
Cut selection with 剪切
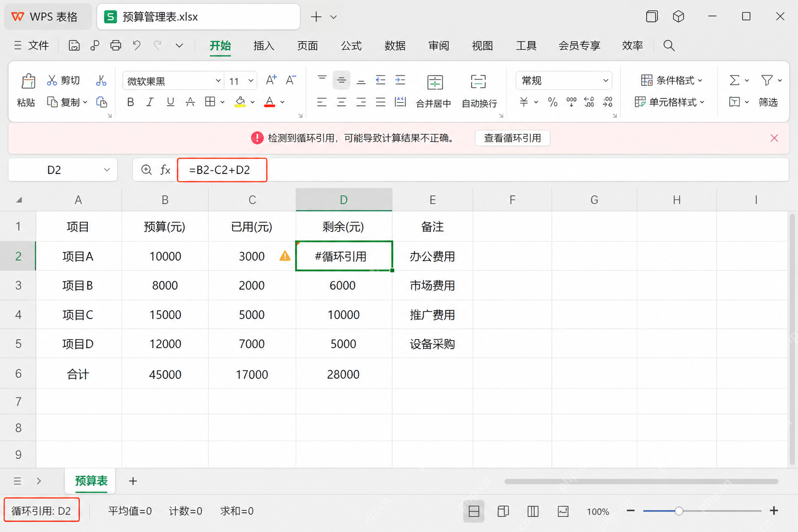(x=63, y=80)
